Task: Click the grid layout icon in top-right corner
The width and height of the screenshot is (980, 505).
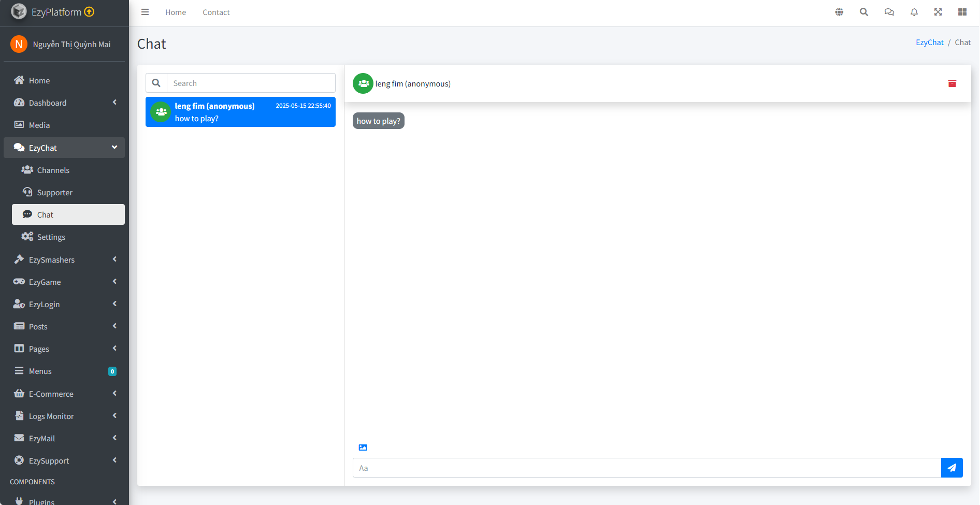Action: pos(962,12)
